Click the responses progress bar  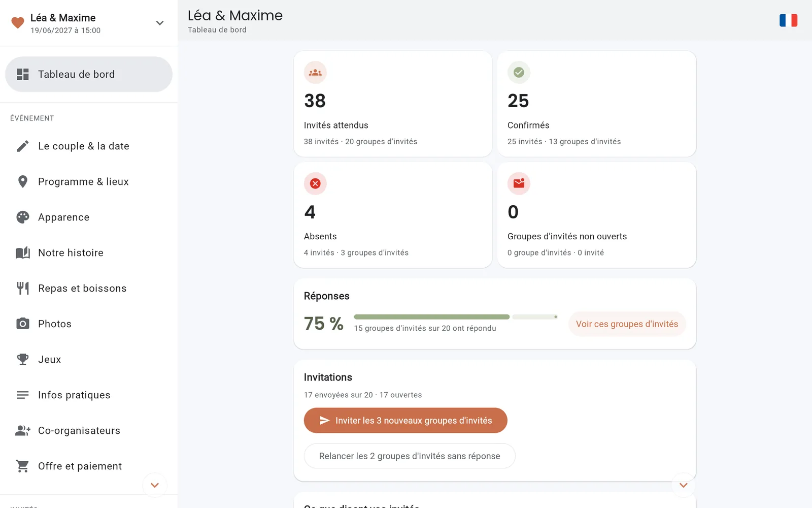pyautogui.click(x=456, y=317)
